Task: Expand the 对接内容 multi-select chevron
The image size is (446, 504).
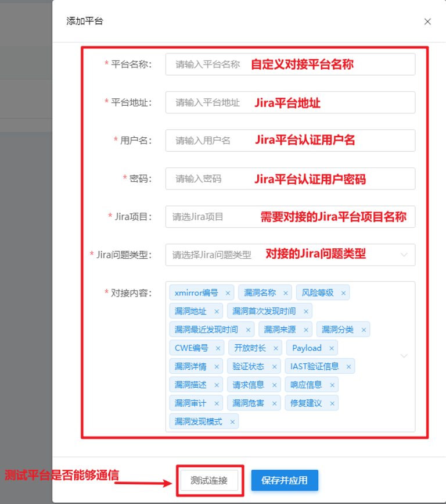Action: coord(404,356)
